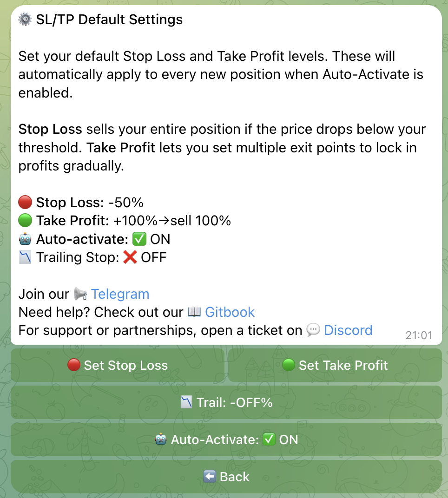Click the back arrow icon on the Back button
This screenshot has width=448, height=498.
(x=210, y=476)
